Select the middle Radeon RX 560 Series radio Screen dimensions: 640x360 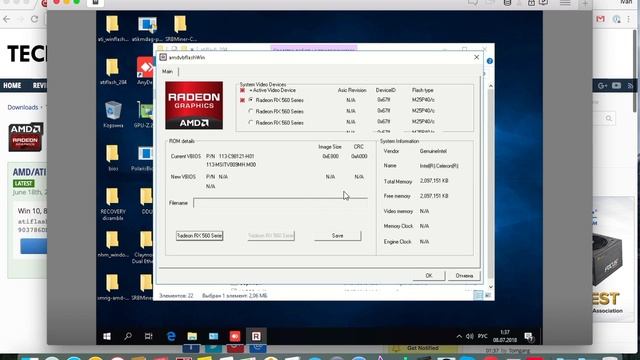(x=251, y=111)
